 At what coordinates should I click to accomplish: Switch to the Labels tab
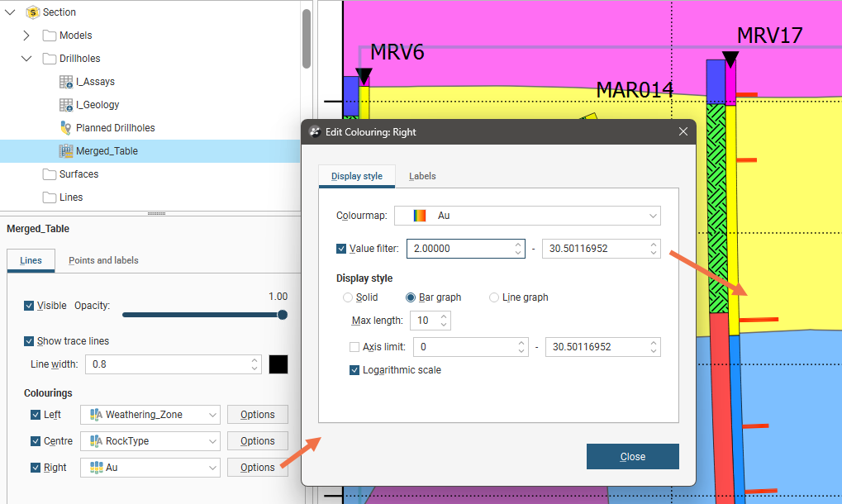tap(422, 176)
